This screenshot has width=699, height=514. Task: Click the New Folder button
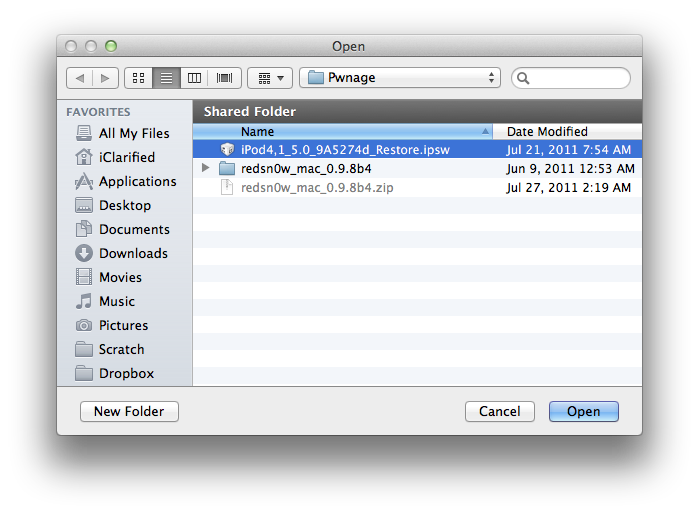[x=129, y=411]
